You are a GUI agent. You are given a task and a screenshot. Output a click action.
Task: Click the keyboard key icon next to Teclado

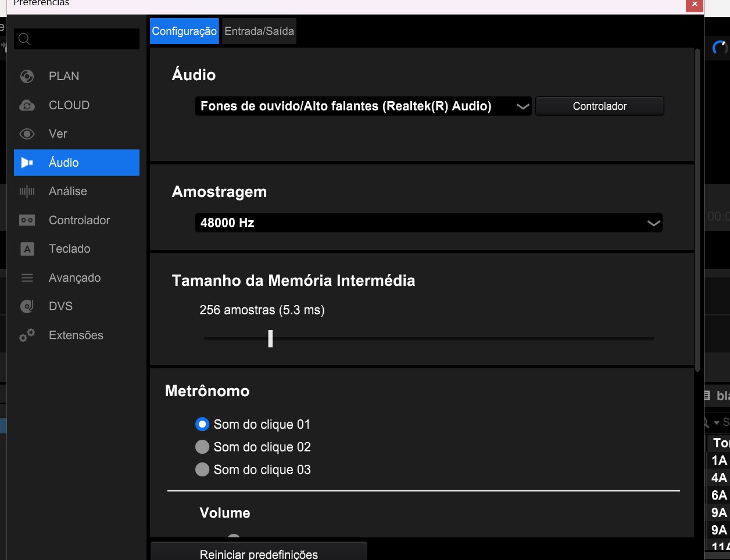(27, 249)
